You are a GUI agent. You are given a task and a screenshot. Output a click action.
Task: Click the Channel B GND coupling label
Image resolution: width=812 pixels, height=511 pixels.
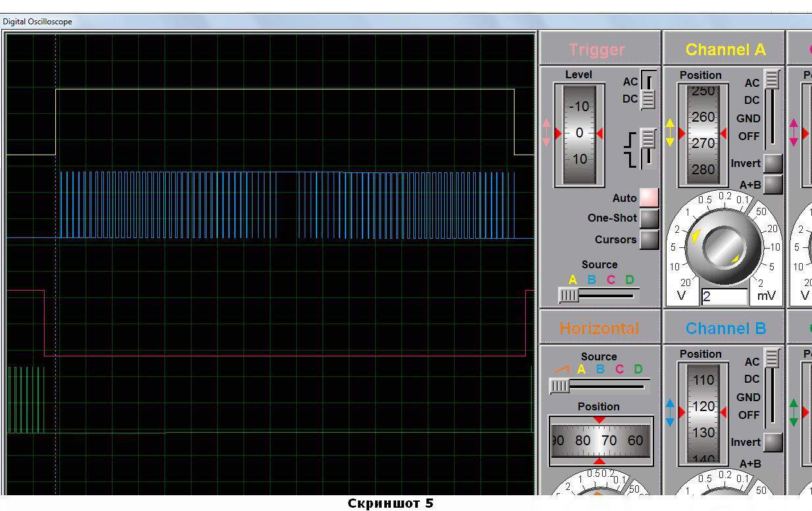(749, 397)
